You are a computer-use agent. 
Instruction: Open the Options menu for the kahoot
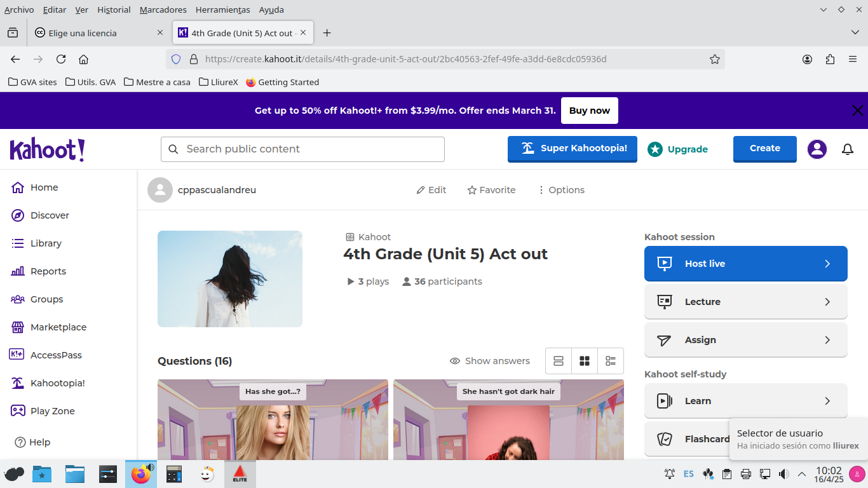pos(561,190)
